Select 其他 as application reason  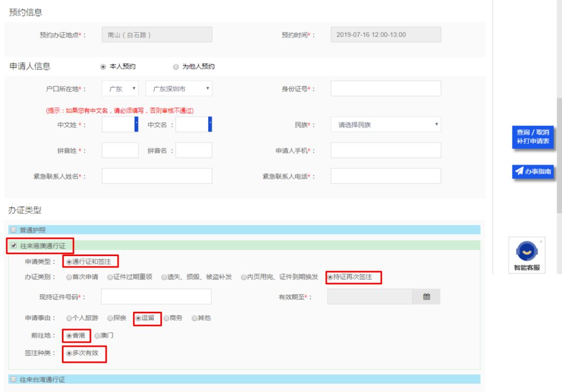click(x=194, y=318)
